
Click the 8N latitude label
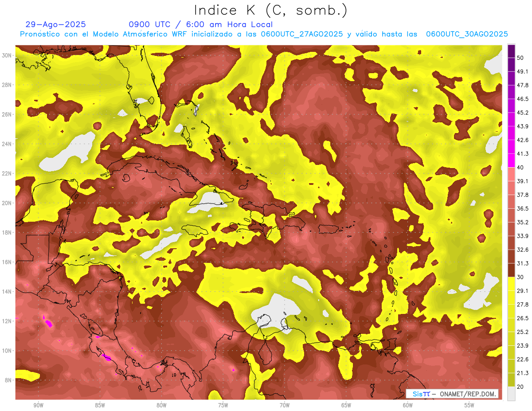pyautogui.click(x=9, y=380)
